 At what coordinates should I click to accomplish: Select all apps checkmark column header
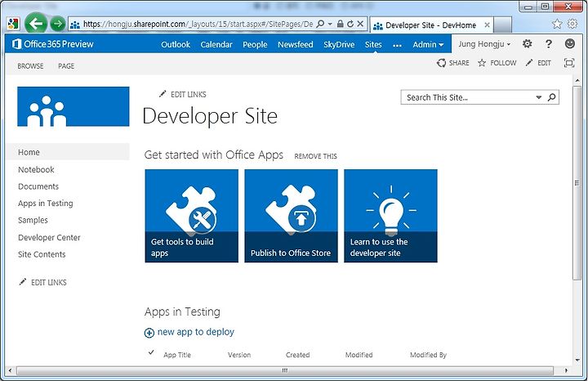pos(151,352)
